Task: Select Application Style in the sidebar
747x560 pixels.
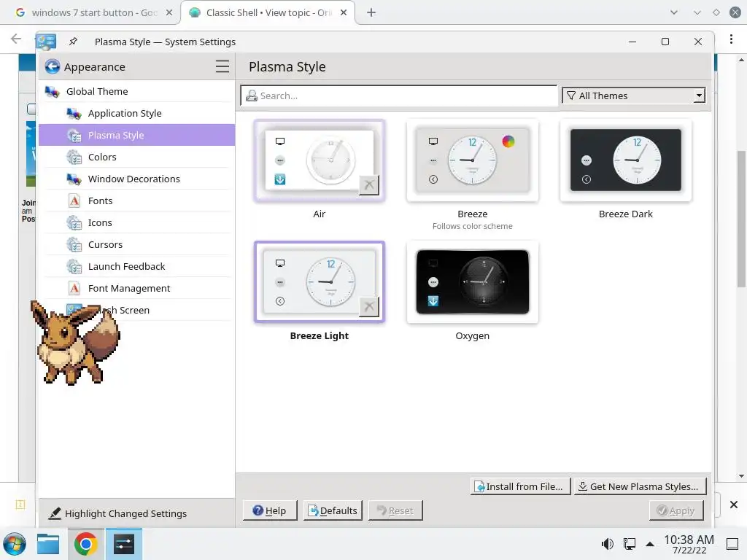Action: [136, 113]
